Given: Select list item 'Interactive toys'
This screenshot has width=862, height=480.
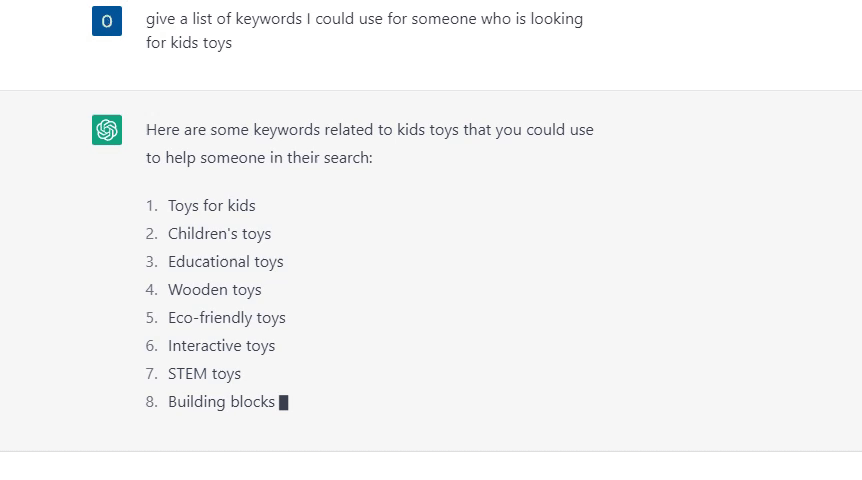Looking at the screenshot, I should [x=222, y=346].
